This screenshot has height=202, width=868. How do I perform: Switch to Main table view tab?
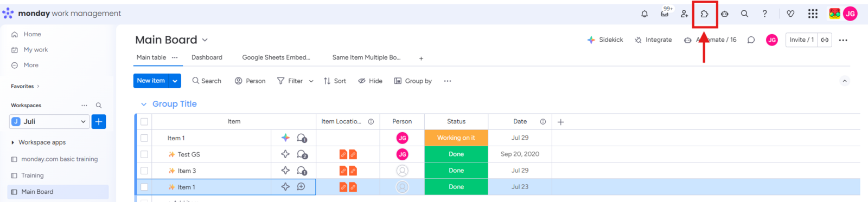151,57
